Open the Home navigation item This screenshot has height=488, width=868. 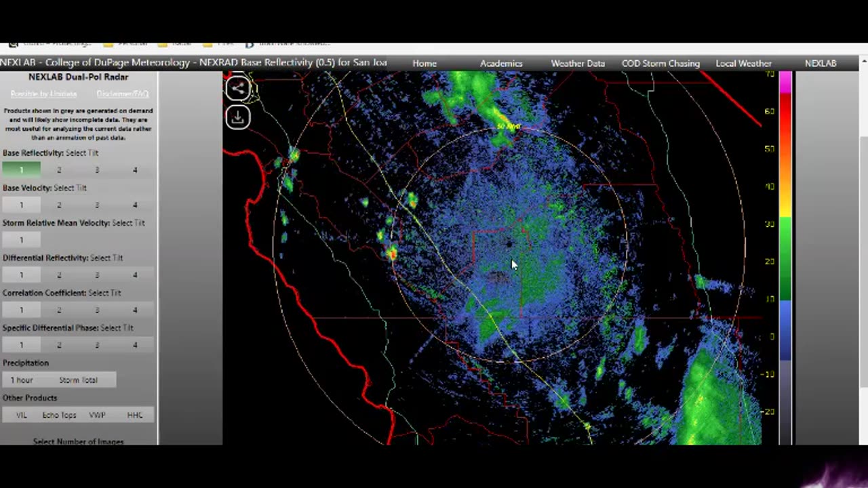click(x=425, y=63)
